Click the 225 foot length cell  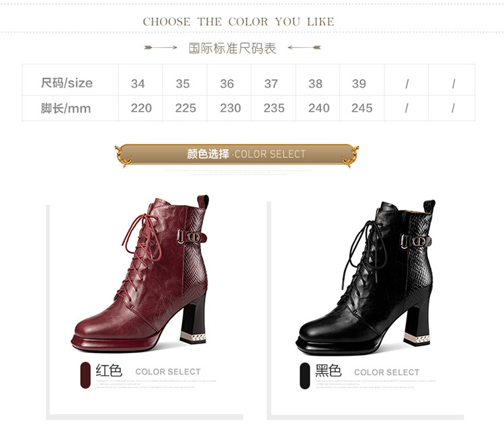click(185, 108)
